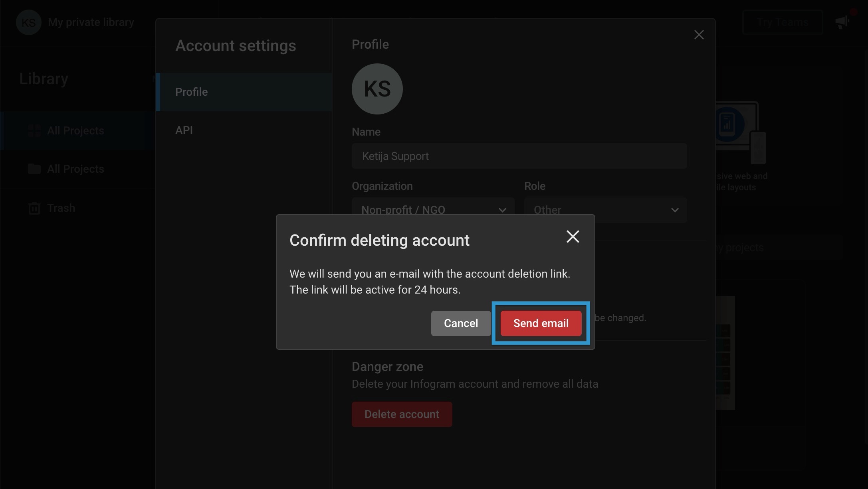Switch to the API tab
The height and width of the screenshot is (489, 868).
click(x=184, y=130)
